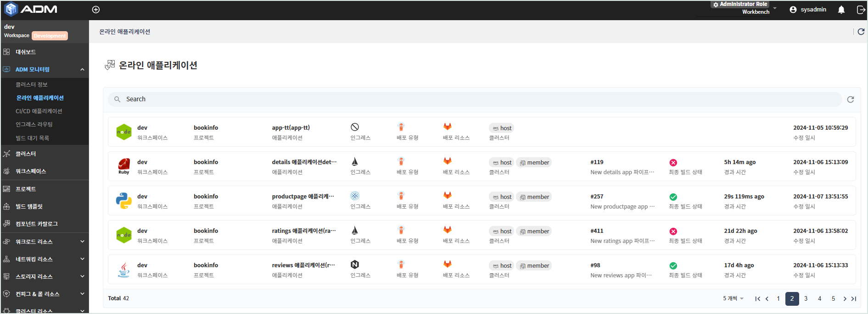Click the sysadmin user account
Viewport: 868px width, 314px height.
point(808,10)
